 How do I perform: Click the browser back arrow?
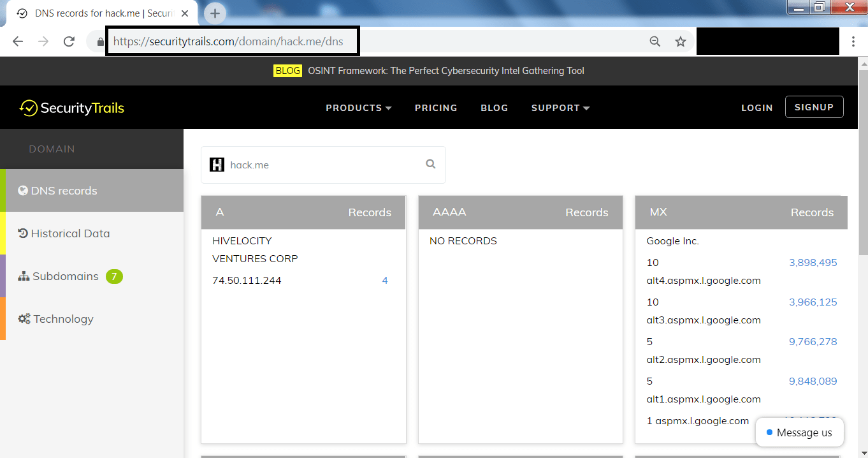click(18, 41)
